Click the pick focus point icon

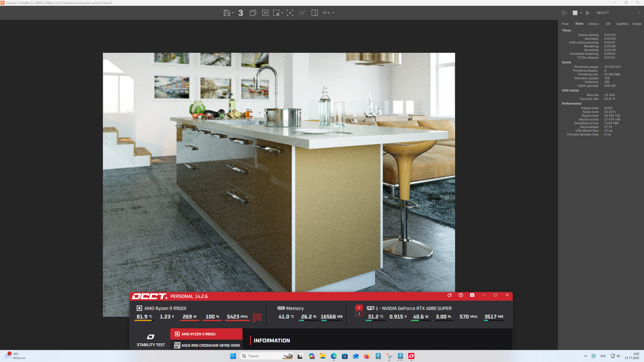coord(290,13)
